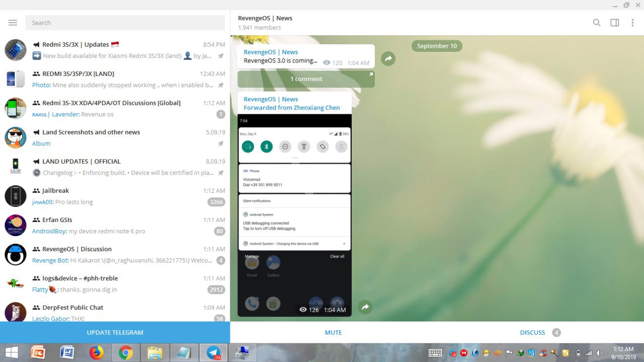The height and width of the screenshot is (362, 644).
Task: Click Internet Download Manager tray icon
Action: click(x=520, y=353)
